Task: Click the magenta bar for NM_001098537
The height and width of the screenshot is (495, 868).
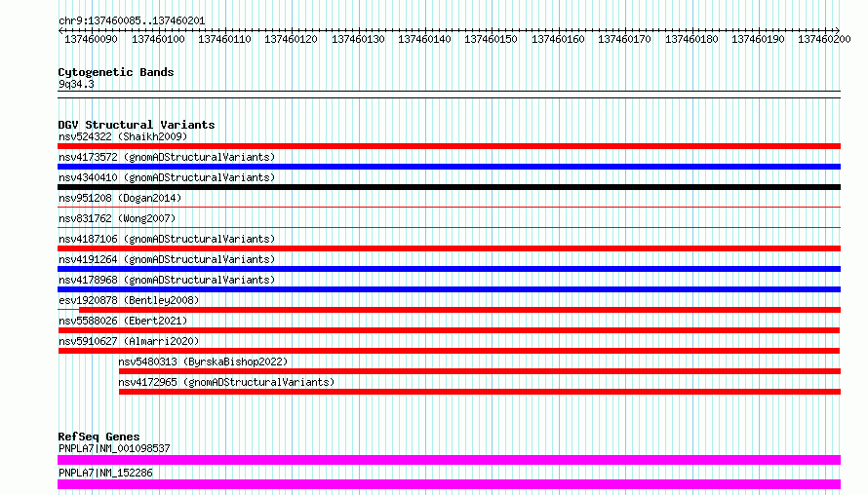Action: [449, 460]
